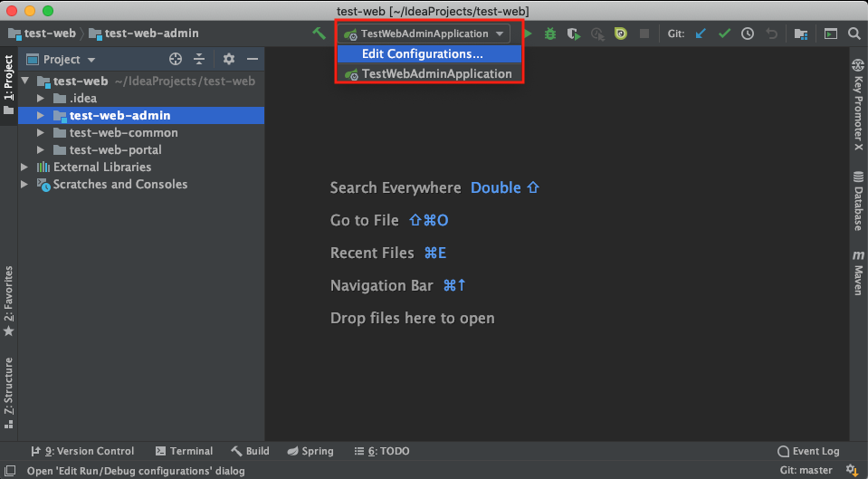Click test-web breadcrumb in navigation bar
This screenshot has height=479, width=868.
pos(42,34)
